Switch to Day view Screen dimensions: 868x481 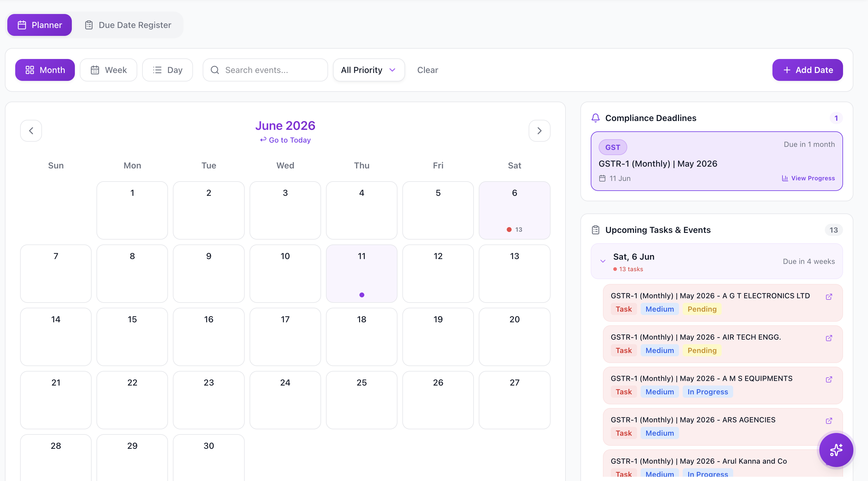point(167,70)
